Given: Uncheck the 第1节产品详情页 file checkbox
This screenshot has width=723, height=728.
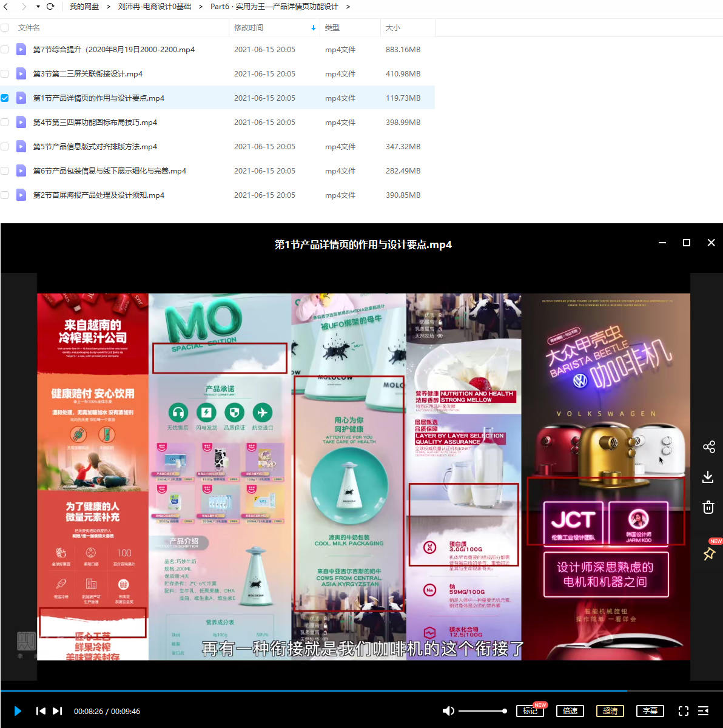Looking at the screenshot, I should (x=5, y=98).
